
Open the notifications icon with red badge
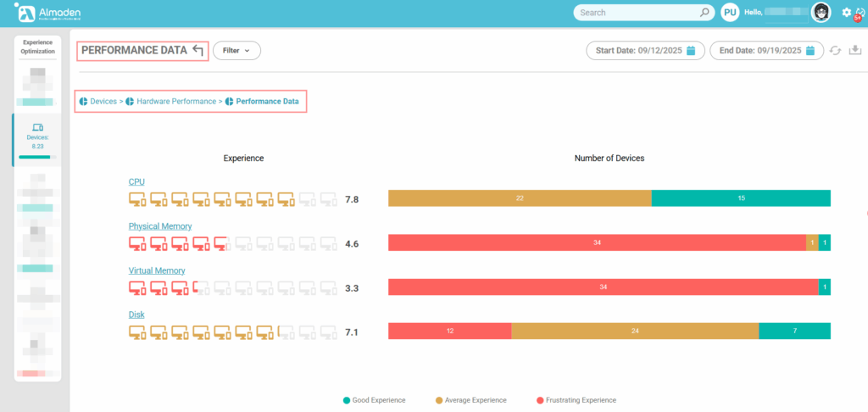859,13
